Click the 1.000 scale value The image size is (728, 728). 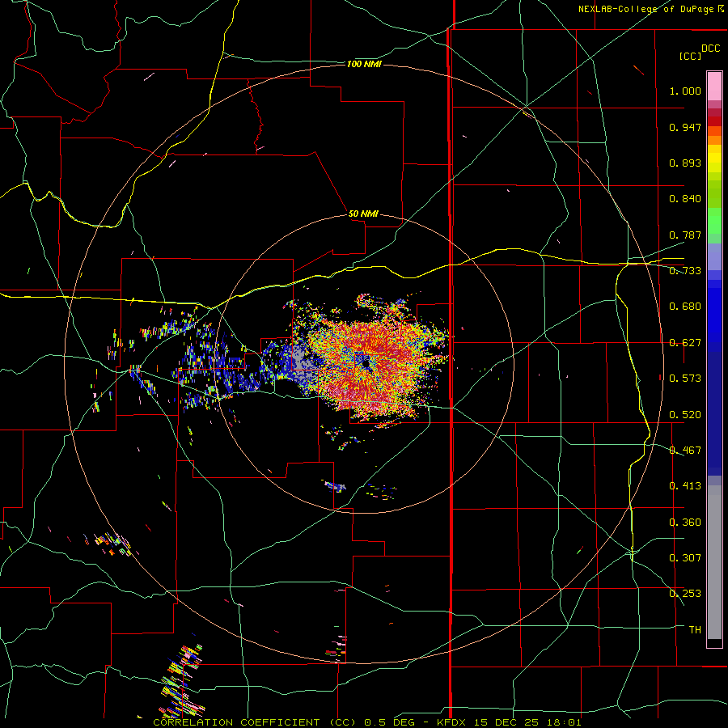tap(685, 91)
